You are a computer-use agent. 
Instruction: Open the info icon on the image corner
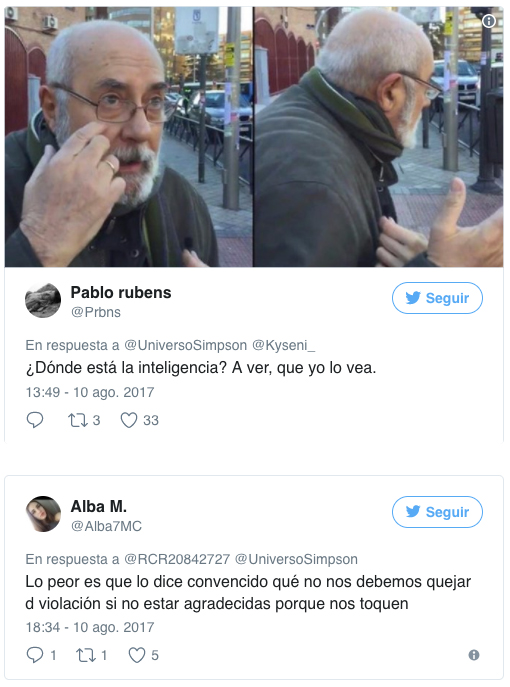[x=489, y=21]
